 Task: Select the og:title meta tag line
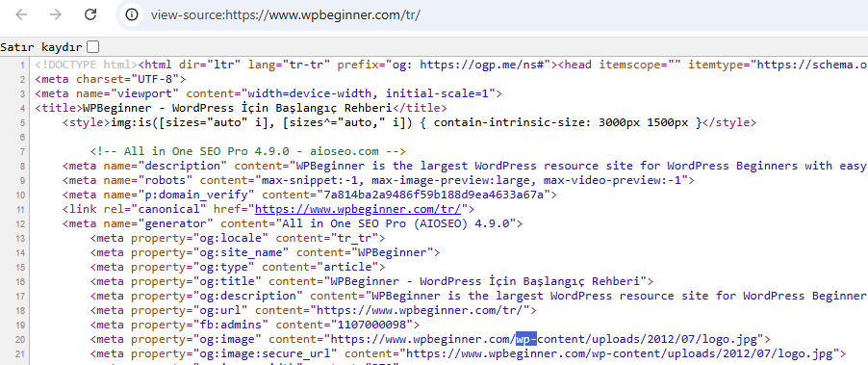coord(371,281)
